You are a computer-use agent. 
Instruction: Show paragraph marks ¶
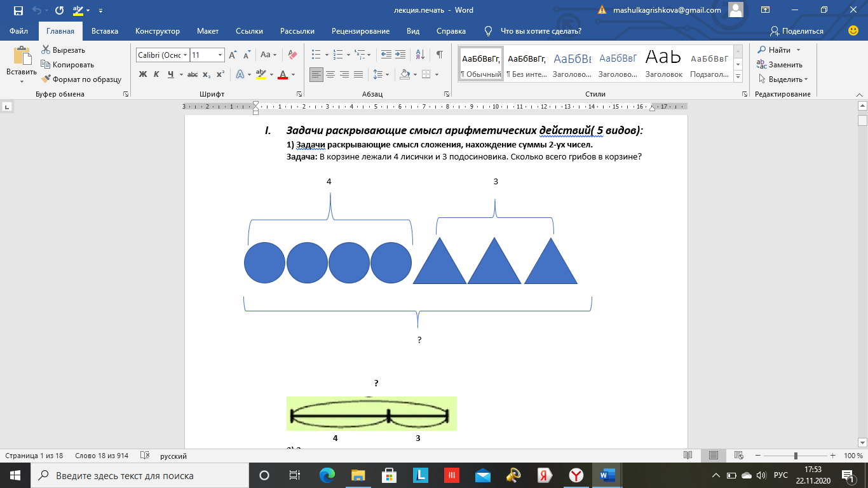pyautogui.click(x=439, y=55)
